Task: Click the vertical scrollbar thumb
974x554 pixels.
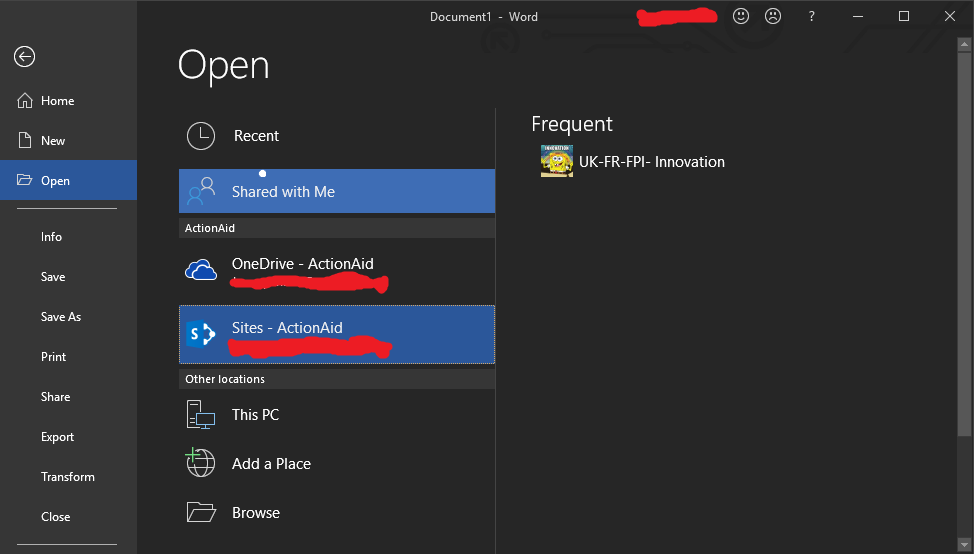Action: pyautogui.click(x=964, y=243)
